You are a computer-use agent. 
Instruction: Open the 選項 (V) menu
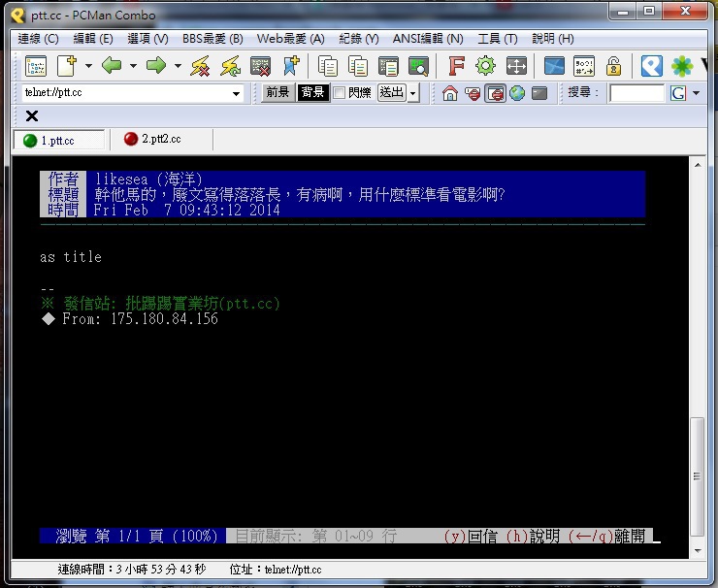[147, 39]
